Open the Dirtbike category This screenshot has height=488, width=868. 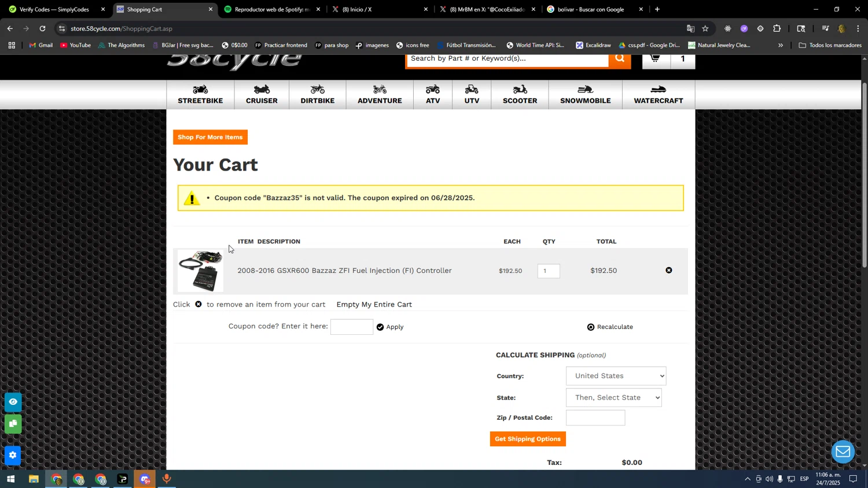(318, 94)
